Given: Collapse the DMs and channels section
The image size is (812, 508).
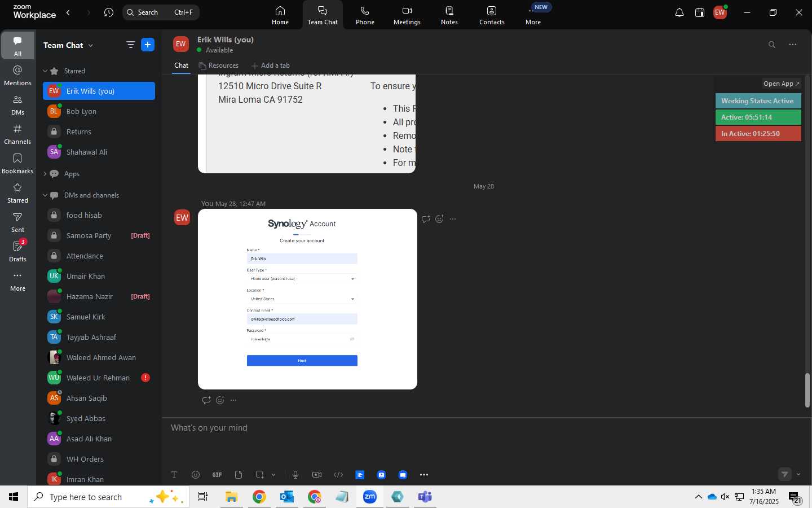Looking at the screenshot, I should click(x=45, y=195).
